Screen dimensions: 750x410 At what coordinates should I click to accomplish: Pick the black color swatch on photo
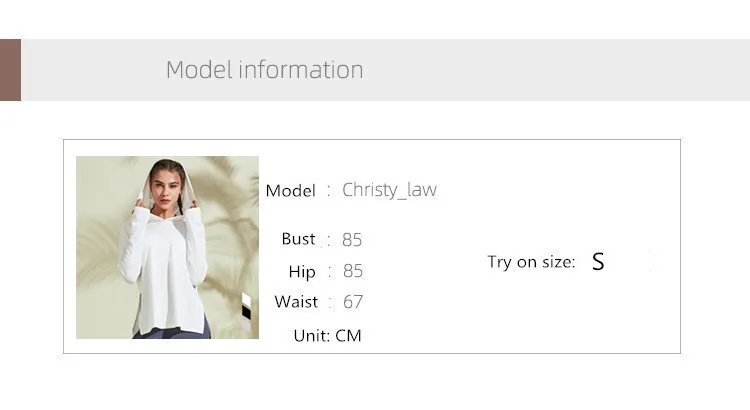(x=248, y=312)
